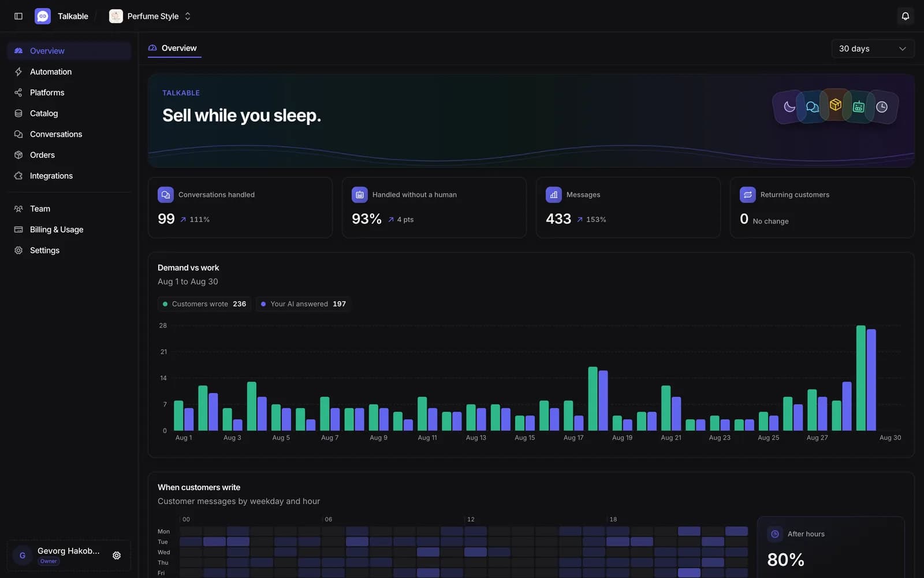924x578 pixels.
Task: Click the Aug 30 axis label
Action: coord(890,438)
